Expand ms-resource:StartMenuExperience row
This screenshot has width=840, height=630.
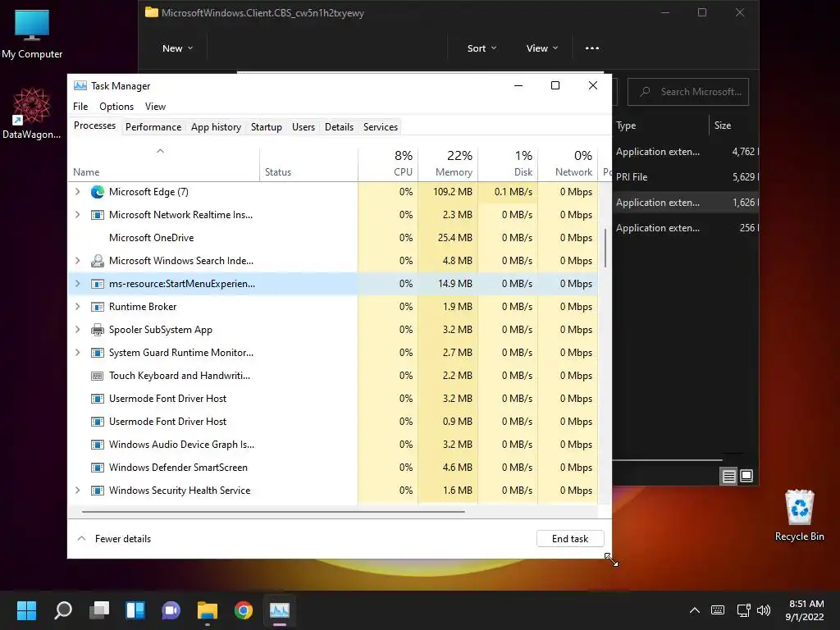click(x=78, y=283)
